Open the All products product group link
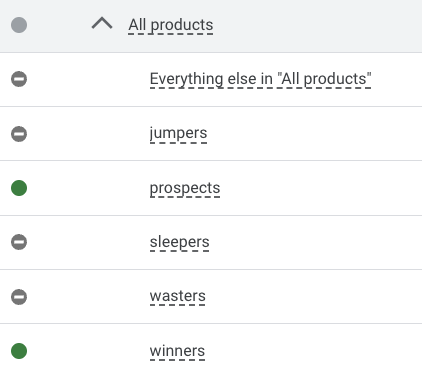The height and width of the screenshot is (376, 422). coord(171,25)
